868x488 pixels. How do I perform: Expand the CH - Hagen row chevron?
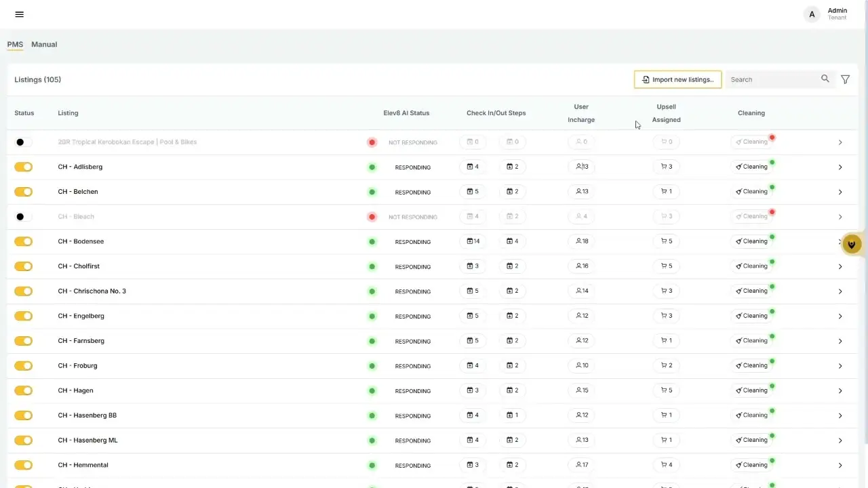pyautogui.click(x=840, y=391)
